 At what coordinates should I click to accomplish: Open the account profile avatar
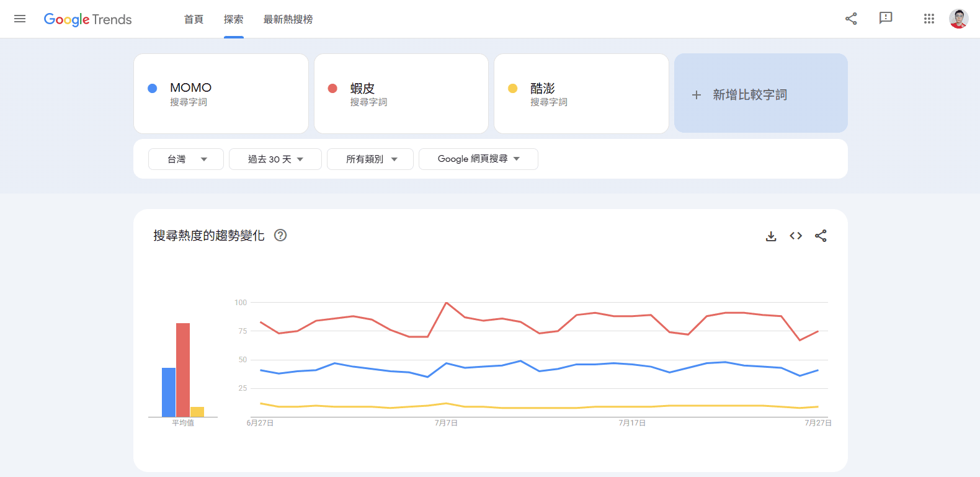tap(958, 19)
